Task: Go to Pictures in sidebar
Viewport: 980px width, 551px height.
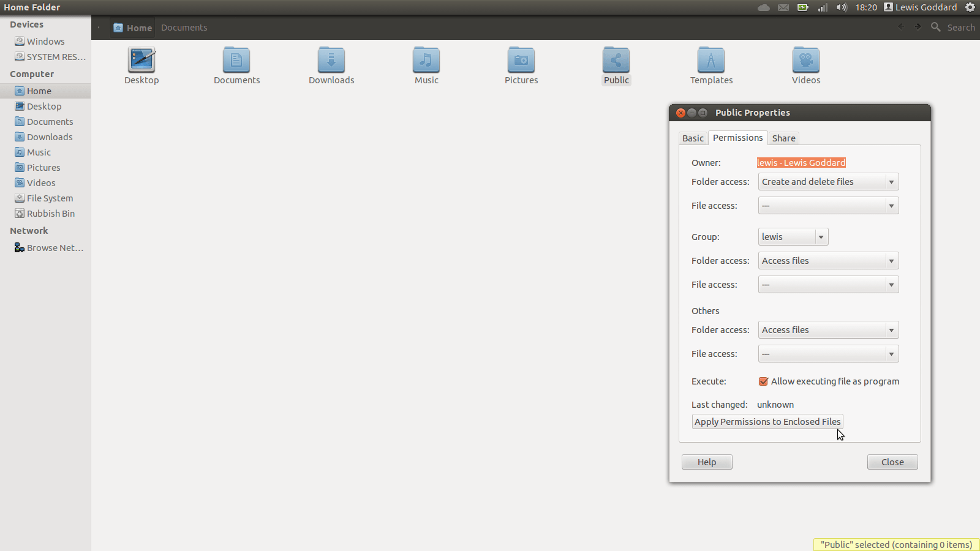Action: point(45,168)
